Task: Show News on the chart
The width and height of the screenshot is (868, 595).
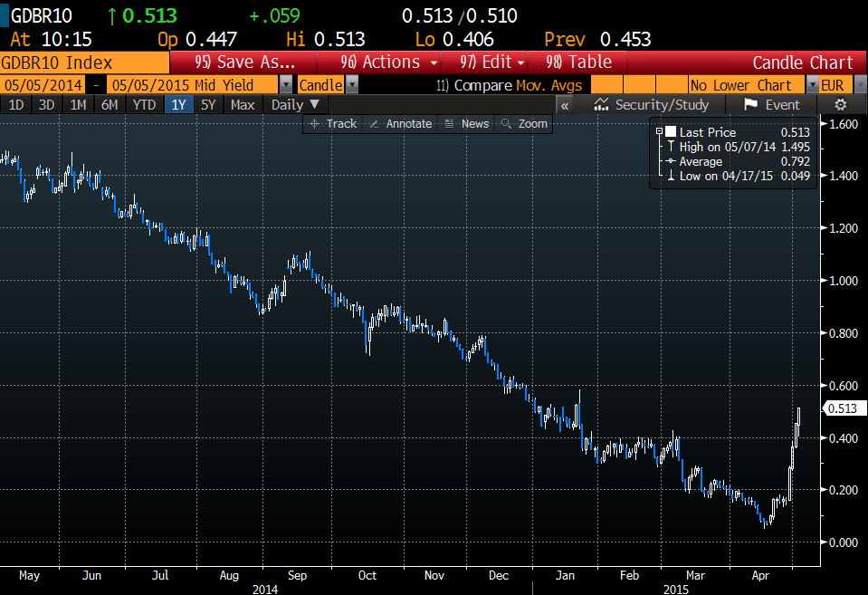Action: tap(466, 124)
